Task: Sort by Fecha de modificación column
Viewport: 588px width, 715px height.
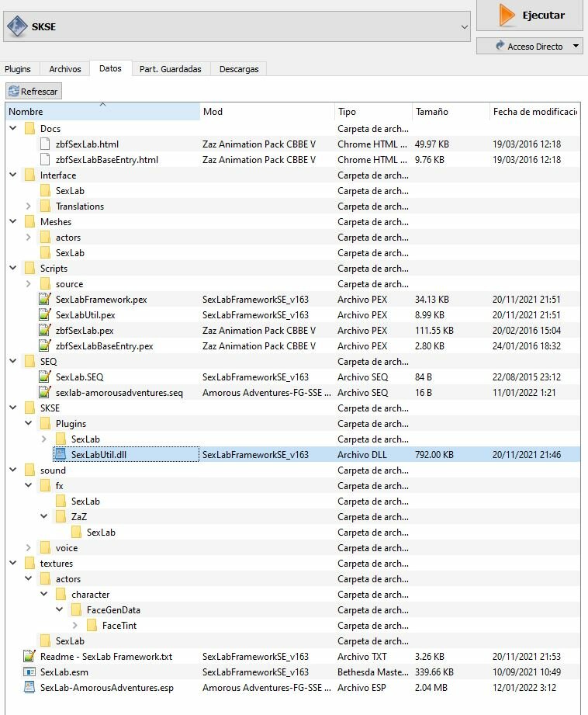Action: 534,111
